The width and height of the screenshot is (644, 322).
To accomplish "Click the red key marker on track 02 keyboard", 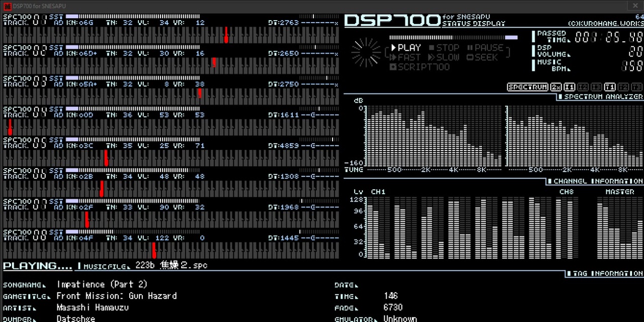I will [214, 63].
